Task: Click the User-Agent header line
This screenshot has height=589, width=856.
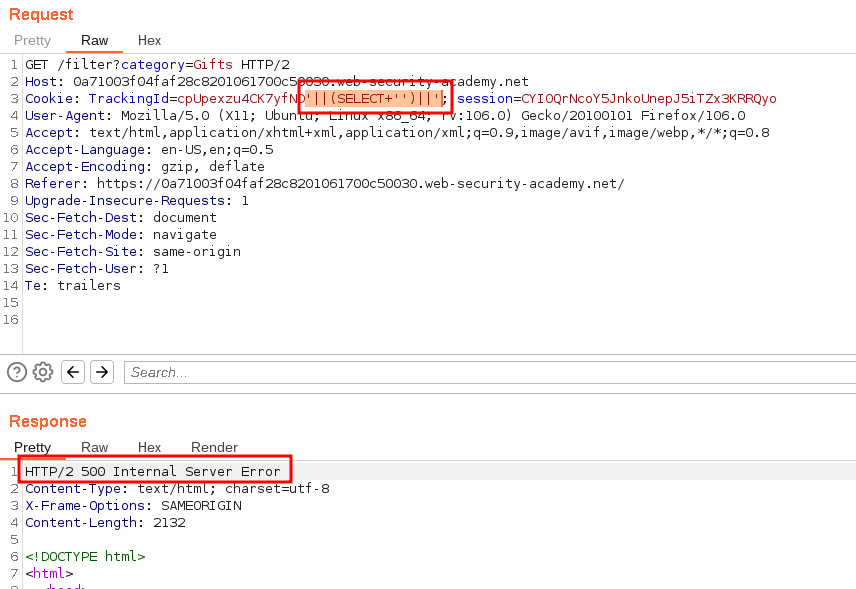Action: 385,115
